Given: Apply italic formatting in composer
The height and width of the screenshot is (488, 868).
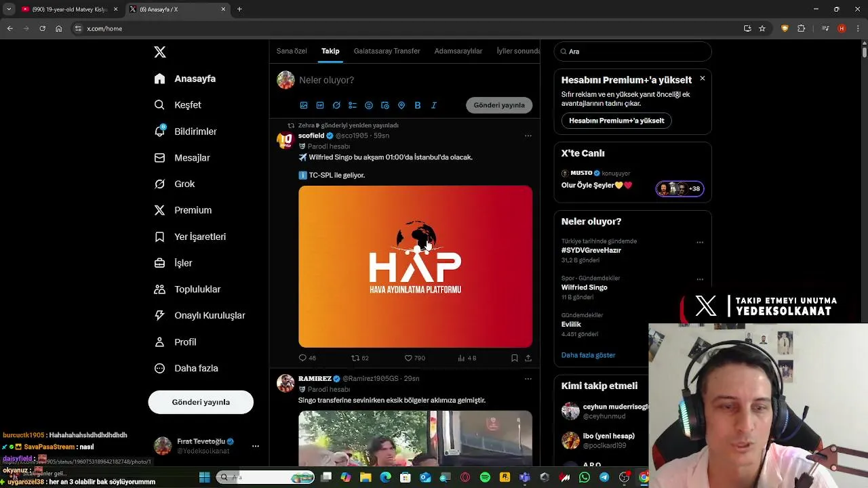Looking at the screenshot, I should [x=434, y=105].
